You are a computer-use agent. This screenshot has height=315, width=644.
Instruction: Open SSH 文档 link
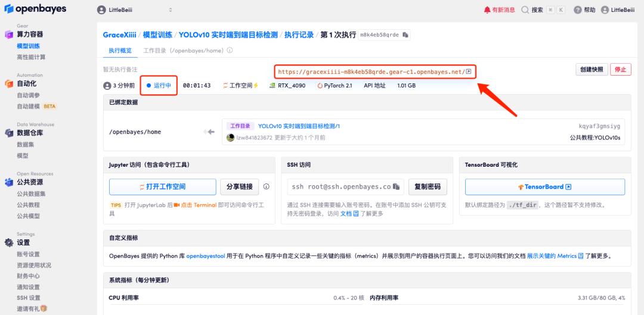click(x=349, y=213)
